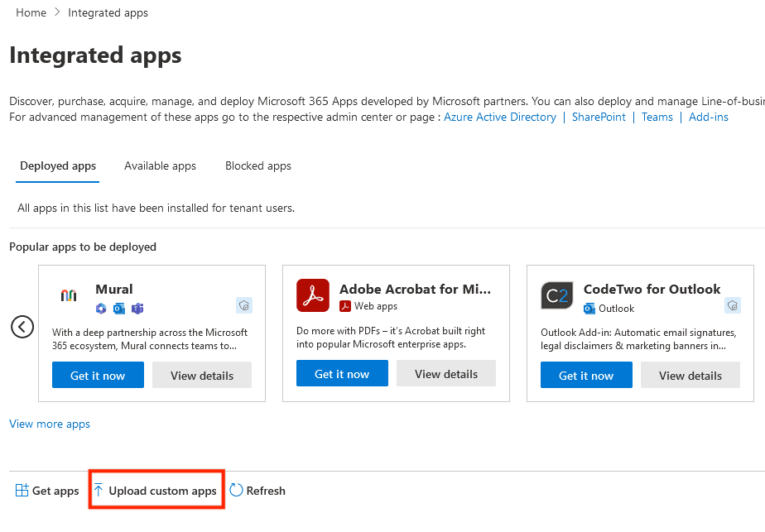Open the Add-ins link
This screenshot has height=532, width=765.
click(709, 117)
